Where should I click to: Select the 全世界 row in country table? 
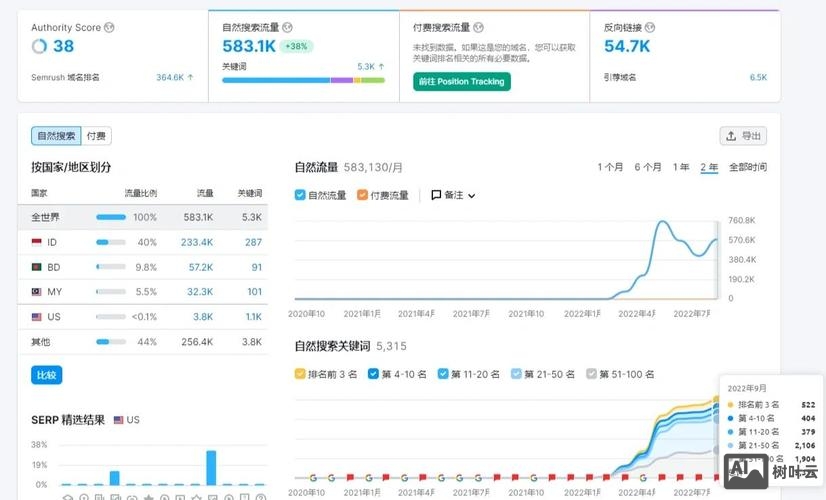[143, 217]
